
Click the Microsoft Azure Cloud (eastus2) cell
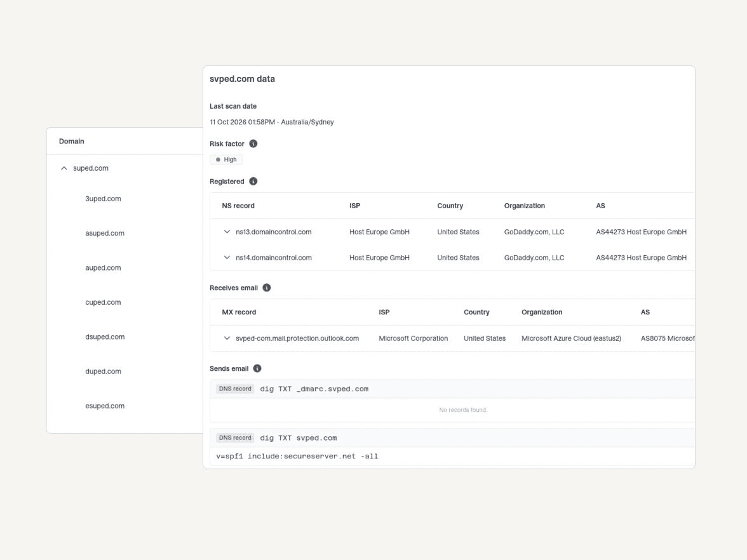pyautogui.click(x=571, y=338)
